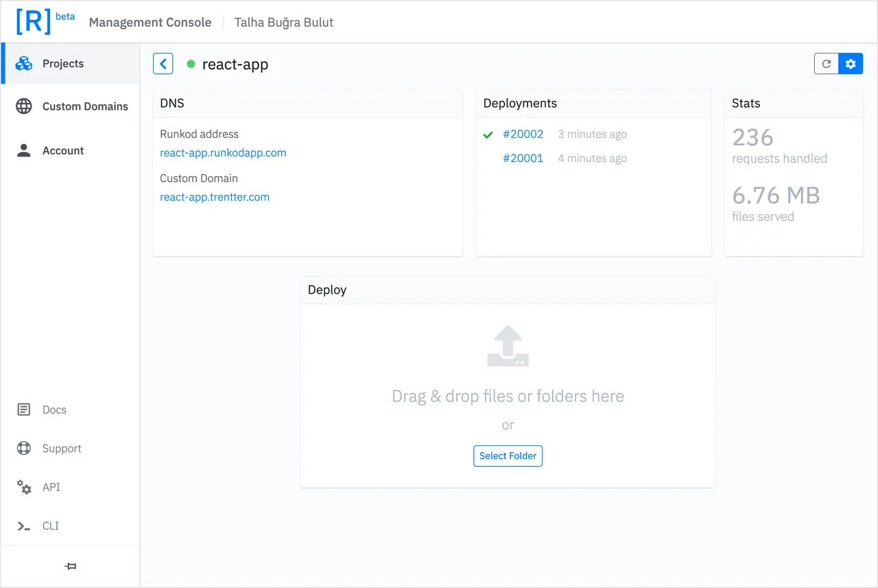Open react-app.runkodapp.com link
This screenshot has height=588, width=878.
tap(223, 152)
